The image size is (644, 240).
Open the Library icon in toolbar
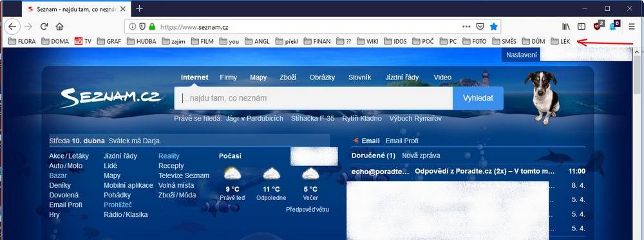point(566,26)
